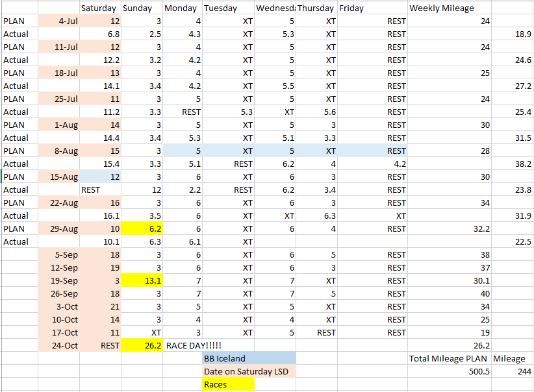534x392 pixels.
Task: Click the yellow Races legend cell
Action: coord(227,384)
